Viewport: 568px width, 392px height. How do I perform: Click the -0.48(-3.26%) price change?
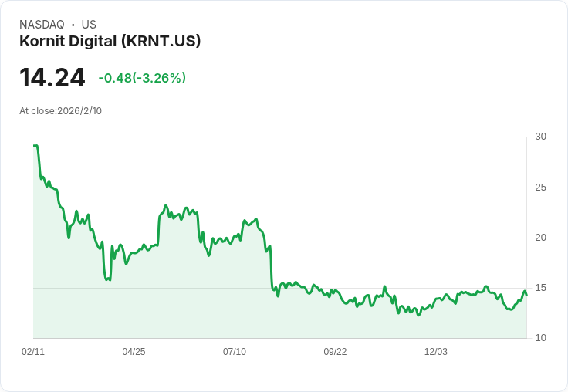(142, 78)
